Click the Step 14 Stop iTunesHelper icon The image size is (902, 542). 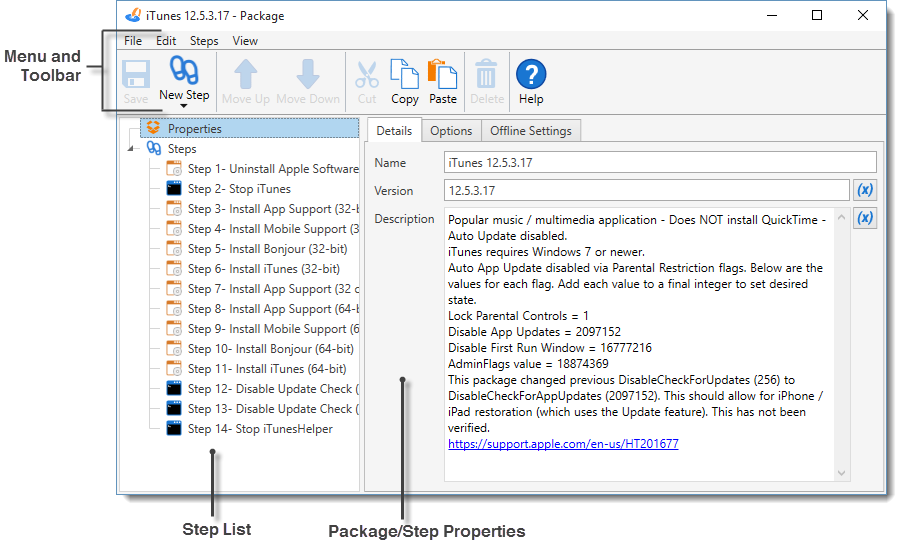coord(174,429)
